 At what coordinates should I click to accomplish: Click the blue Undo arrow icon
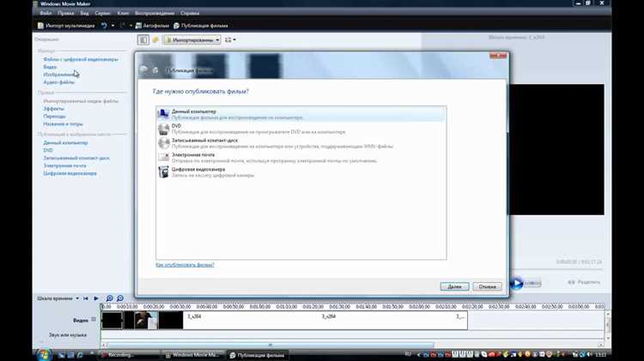[x=104, y=26]
